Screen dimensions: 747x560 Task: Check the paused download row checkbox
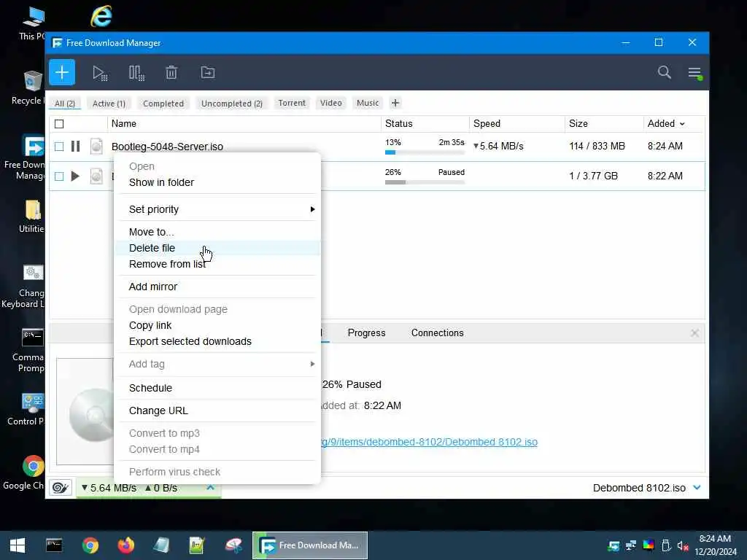(x=59, y=176)
